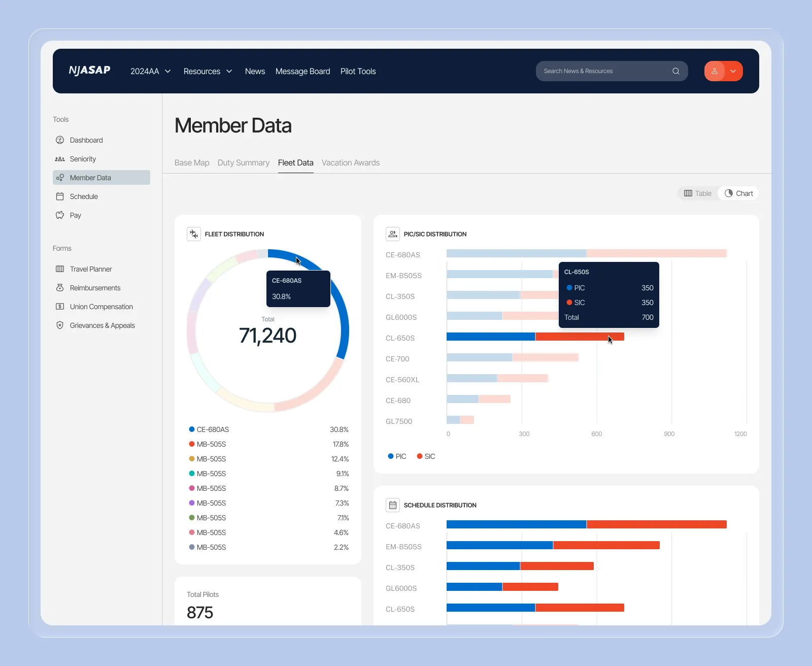Open the Pay section icon

(60, 215)
